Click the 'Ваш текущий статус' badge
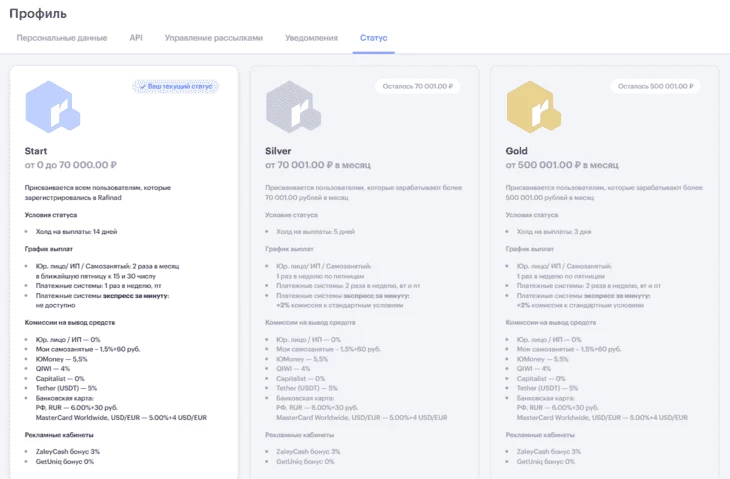Screen dimensions: 730x479 [x=176, y=86]
